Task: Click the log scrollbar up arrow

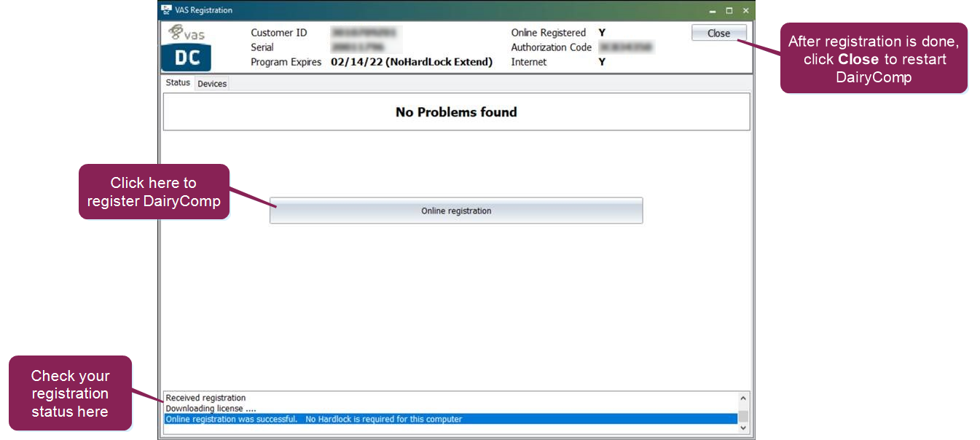Action: [x=743, y=398]
